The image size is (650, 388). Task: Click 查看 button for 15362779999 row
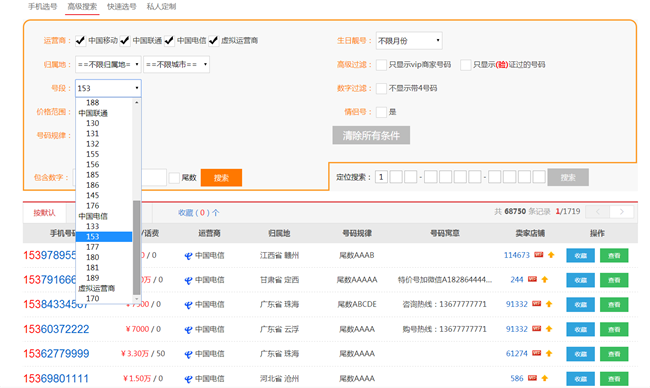(x=614, y=354)
